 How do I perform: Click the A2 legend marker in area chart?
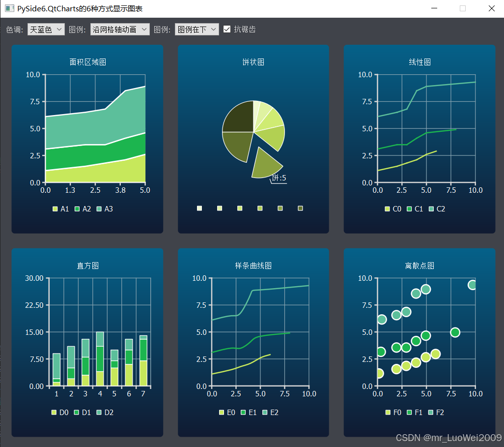pyautogui.click(x=77, y=209)
